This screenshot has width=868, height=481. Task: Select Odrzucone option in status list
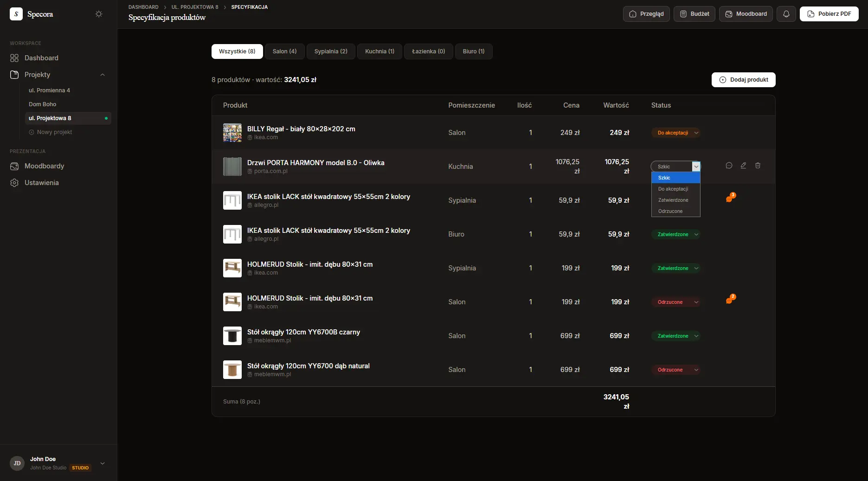pyautogui.click(x=670, y=211)
